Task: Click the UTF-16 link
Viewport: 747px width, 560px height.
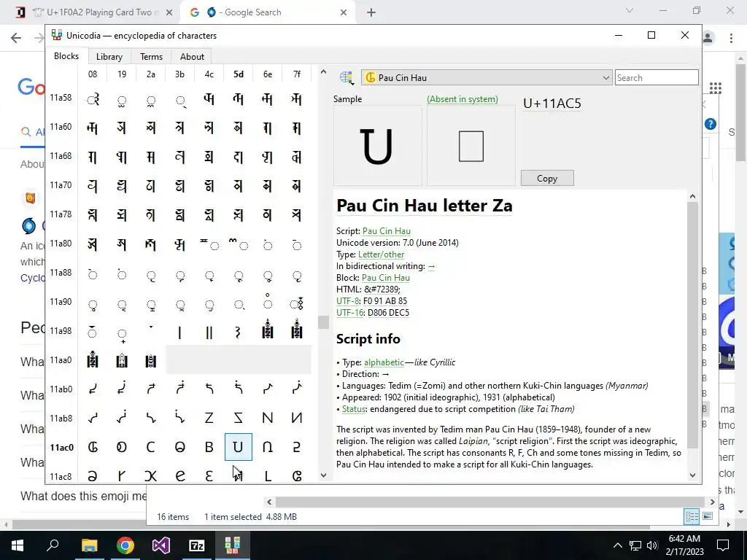Action: tap(349, 312)
